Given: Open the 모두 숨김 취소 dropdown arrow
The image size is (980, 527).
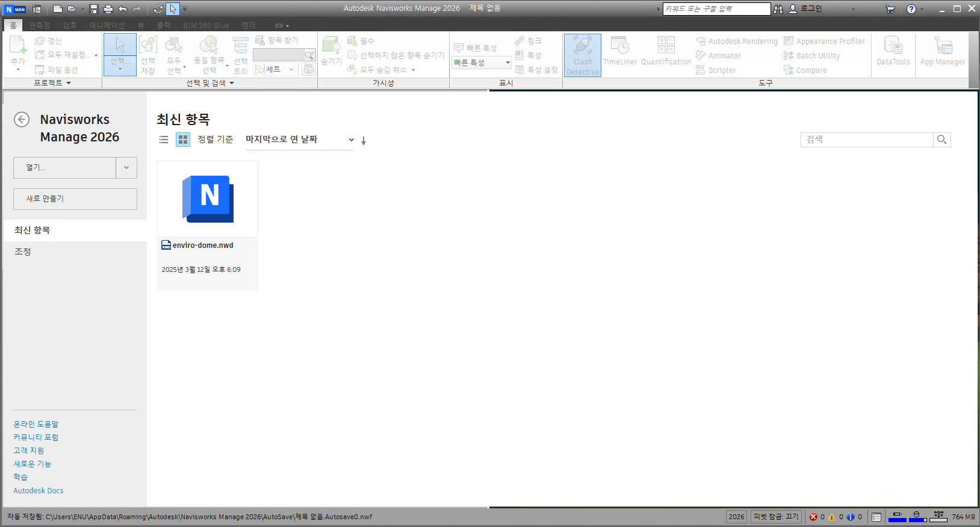Looking at the screenshot, I should [414, 70].
